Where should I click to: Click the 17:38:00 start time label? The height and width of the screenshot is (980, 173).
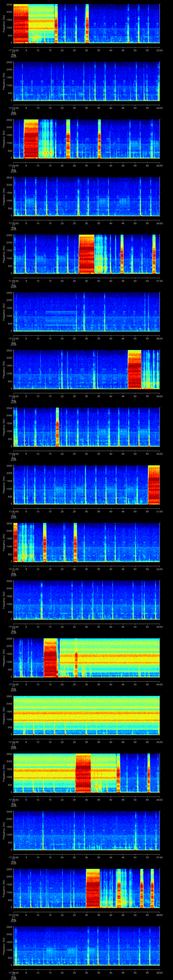13,972
